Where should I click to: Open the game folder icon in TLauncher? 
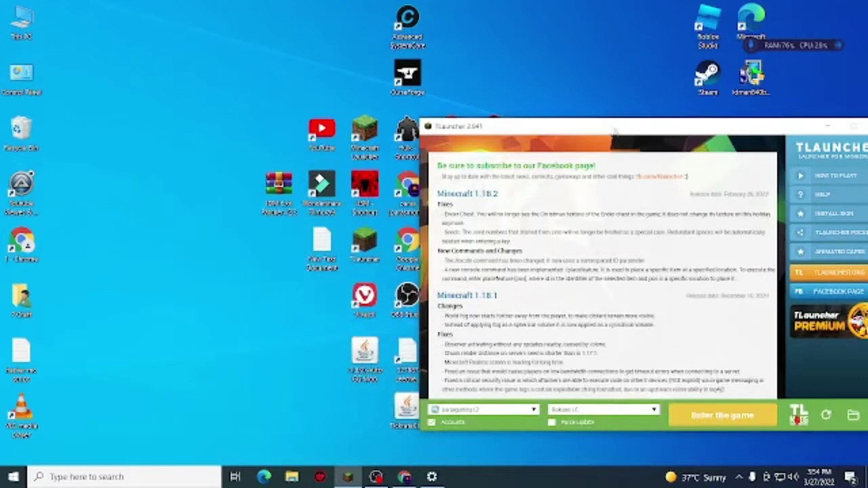(x=853, y=415)
